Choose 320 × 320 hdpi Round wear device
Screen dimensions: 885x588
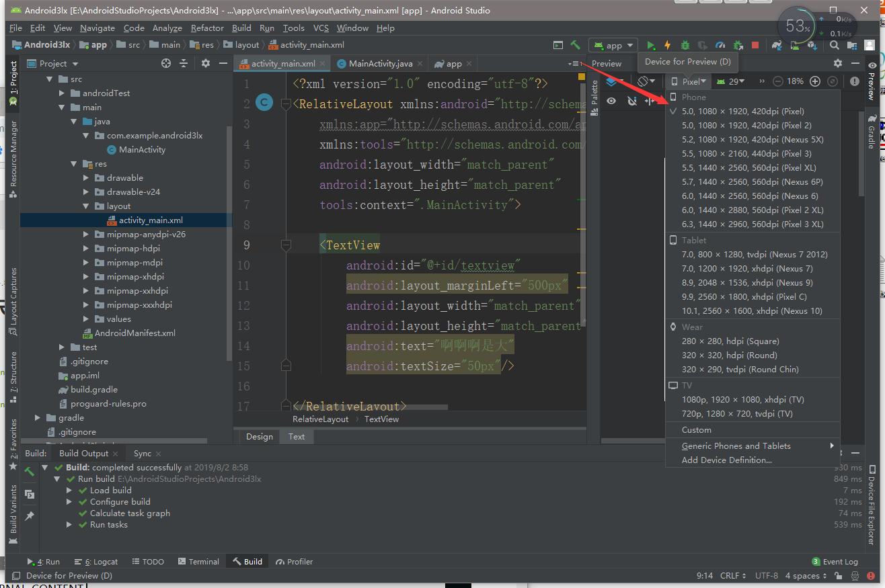click(x=753, y=355)
